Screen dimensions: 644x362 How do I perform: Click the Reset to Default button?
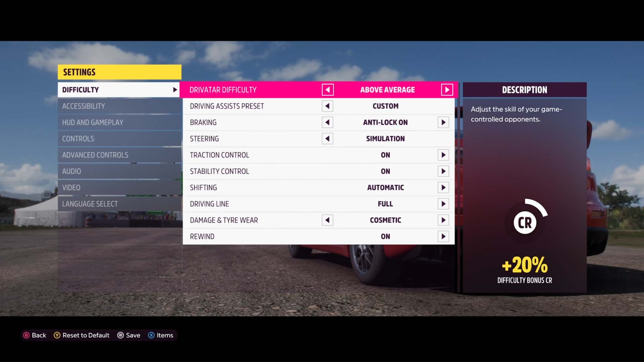[x=82, y=335]
